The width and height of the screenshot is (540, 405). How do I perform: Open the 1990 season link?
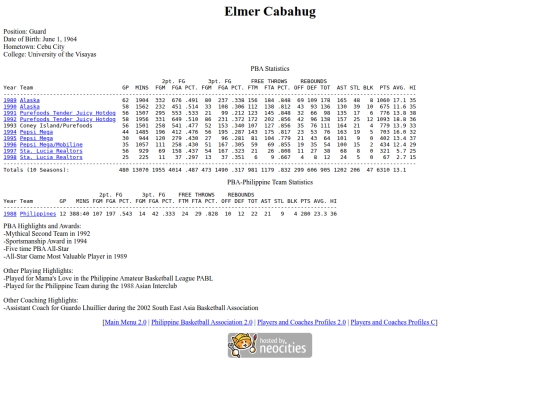(10, 107)
